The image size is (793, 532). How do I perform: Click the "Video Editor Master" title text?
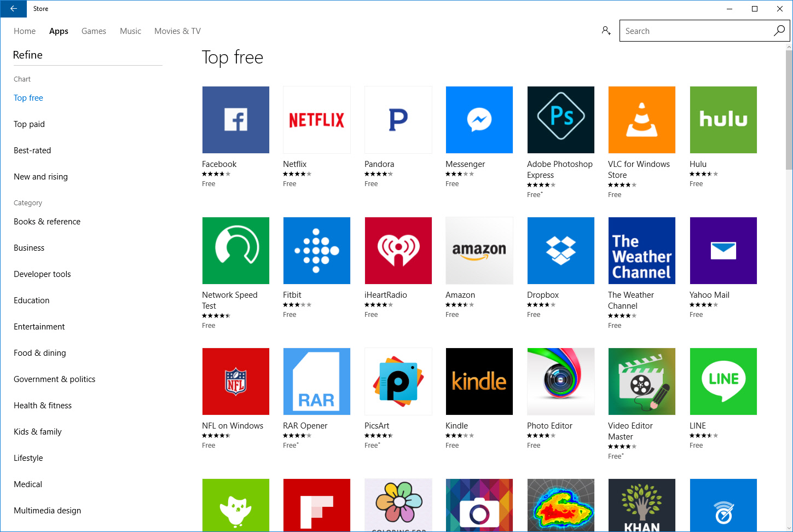click(x=630, y=431)
